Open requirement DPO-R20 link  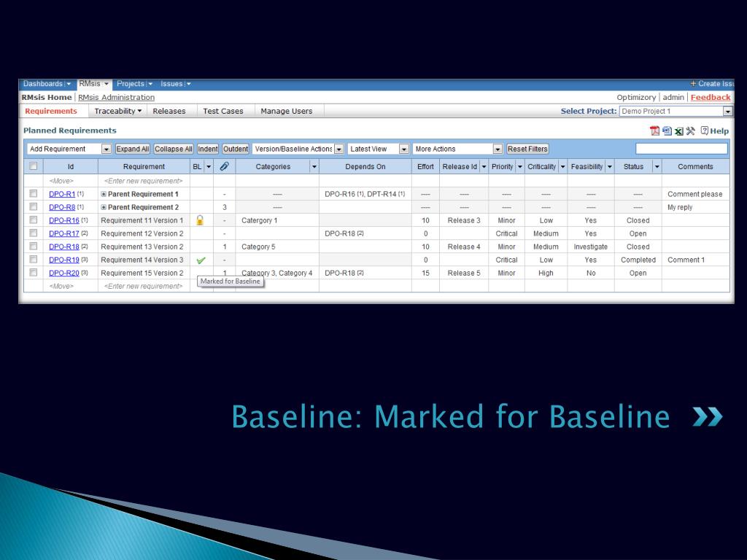[64, 273]
